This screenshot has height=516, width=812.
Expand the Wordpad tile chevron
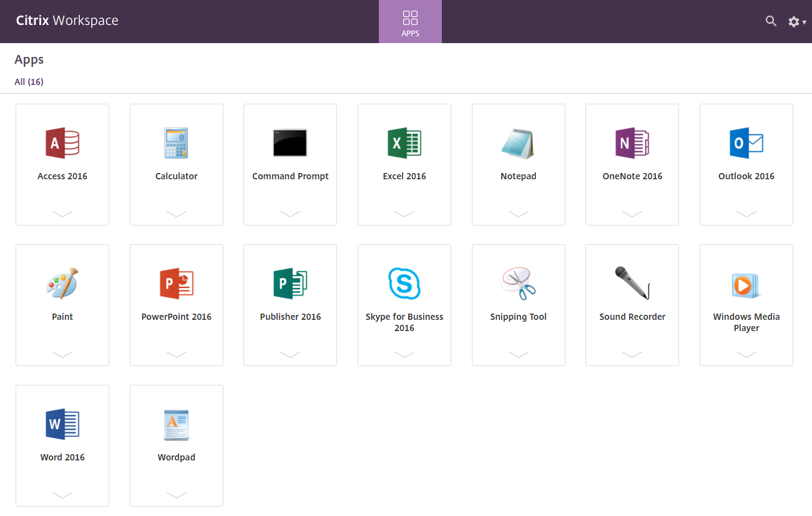176,495
